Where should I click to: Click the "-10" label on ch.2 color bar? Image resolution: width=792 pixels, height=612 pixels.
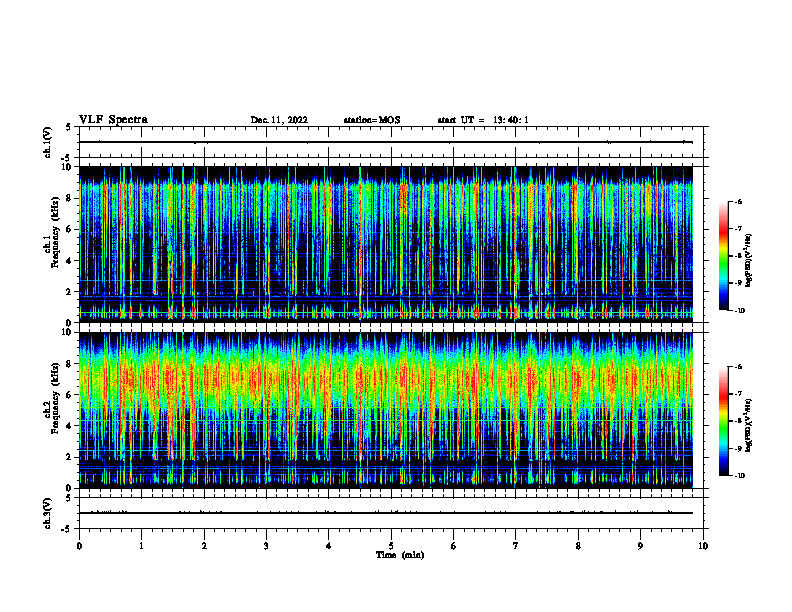click(739, 476)
